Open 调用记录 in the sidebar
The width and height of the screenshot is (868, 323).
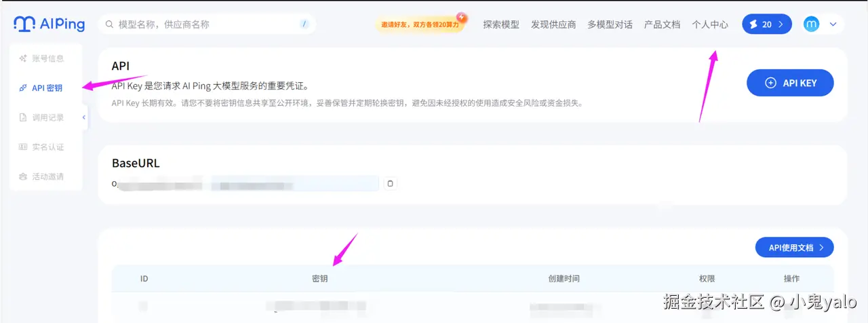pyautogui.click(x=42, y=117)
